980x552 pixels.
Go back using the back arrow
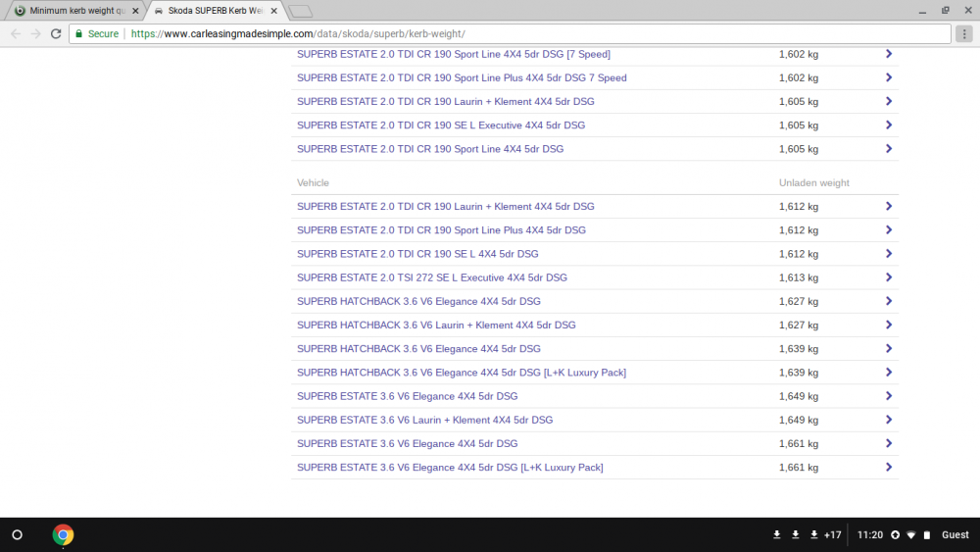tap(16, 33)
